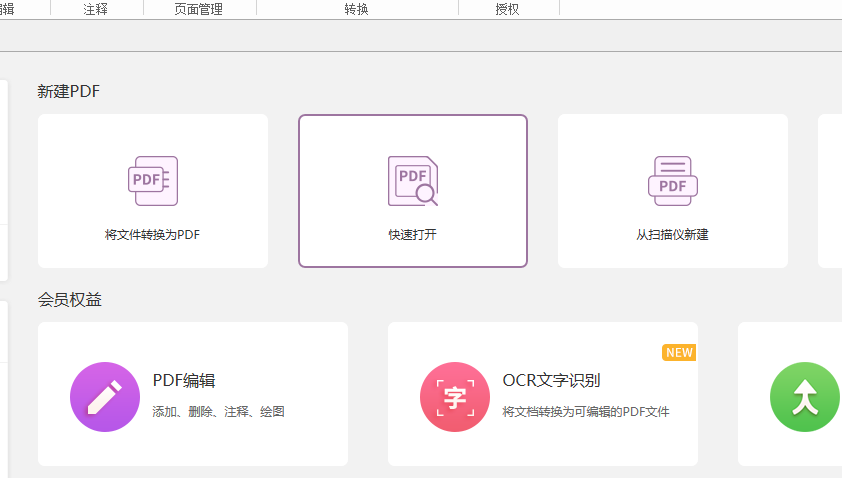Screen dimensions: 842x478
Task: Click the NEW badge on the OCR card
Action: [x=679, y=352]
